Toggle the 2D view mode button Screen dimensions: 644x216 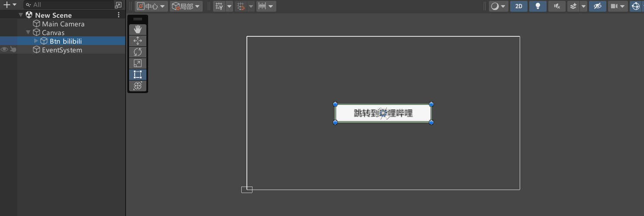click(x=519, y=6)
